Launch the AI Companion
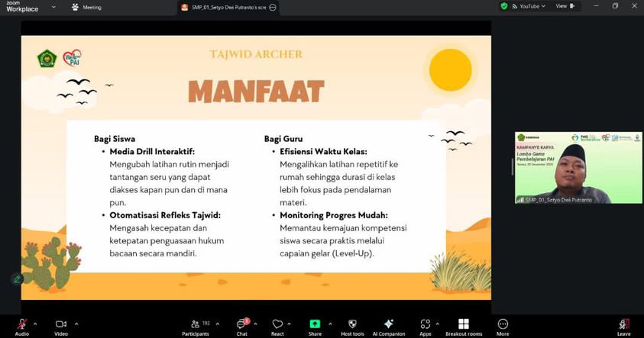Viewport: 644px width, 338px height. [388, 325]
